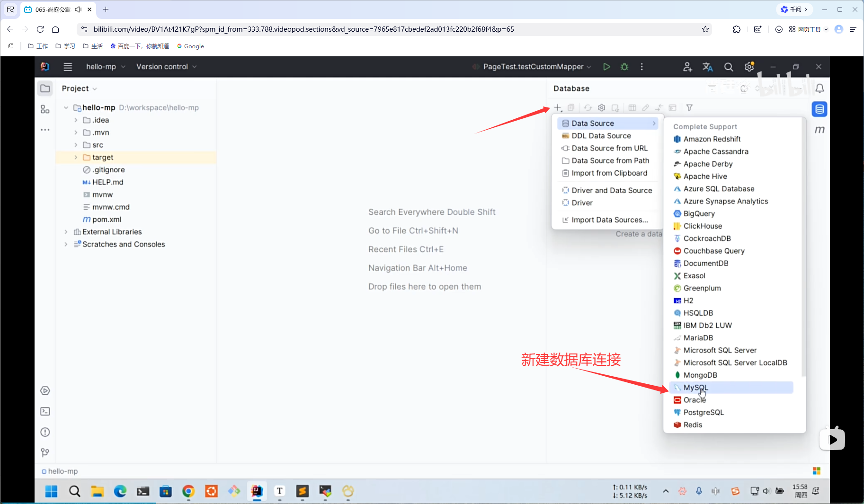This screenshot has width=864, height=504.
Task: Click Search Everywhere magnifier icon
Action: 729,67
